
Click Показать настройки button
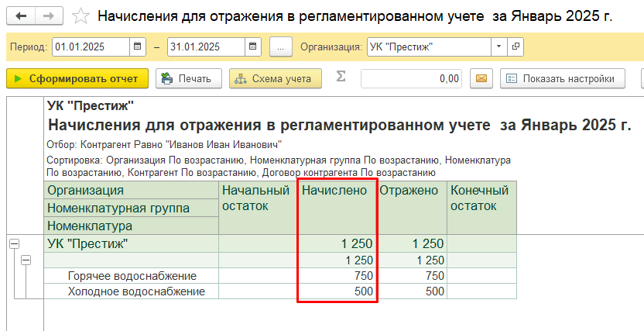pyautogui.click(x=562, y=78)
